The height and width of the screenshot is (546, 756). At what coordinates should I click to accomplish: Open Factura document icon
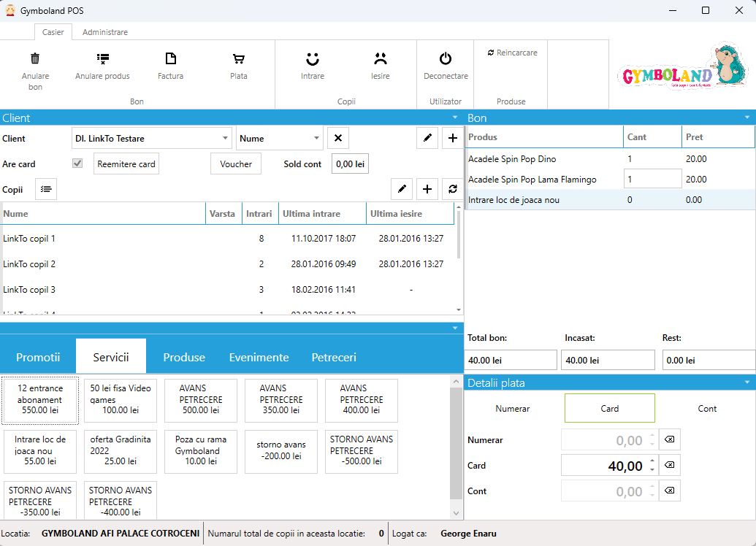[170, 59]
